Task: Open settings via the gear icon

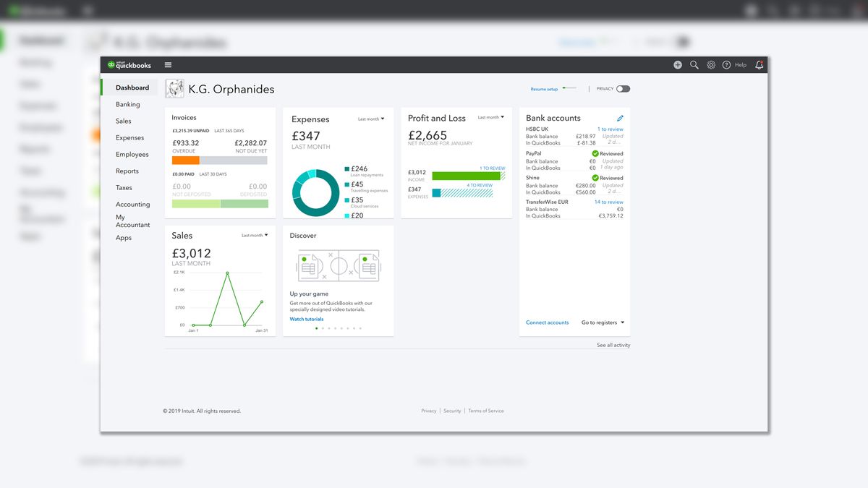Action: [x=711, y=64]
